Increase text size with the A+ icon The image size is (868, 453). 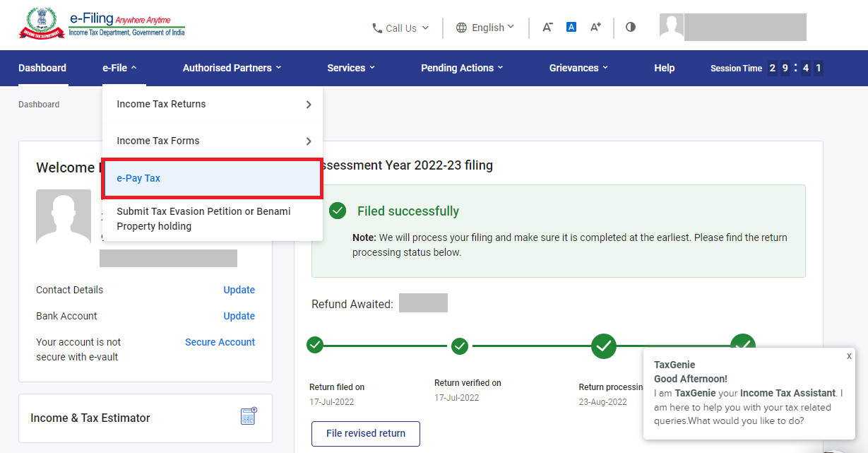tap(595, 27)
